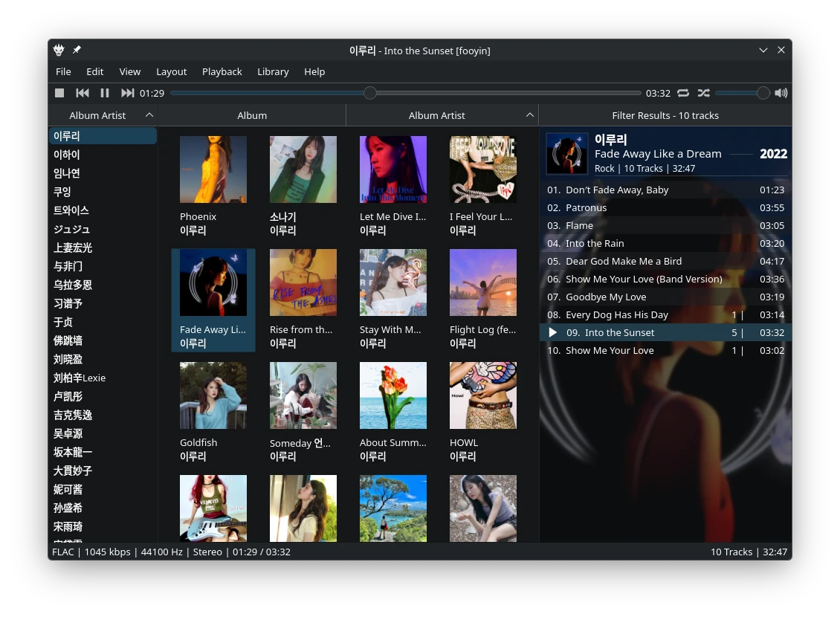The image size is (840, 617).
Task: Select the album cover with blue guitar
Action: 213,508
